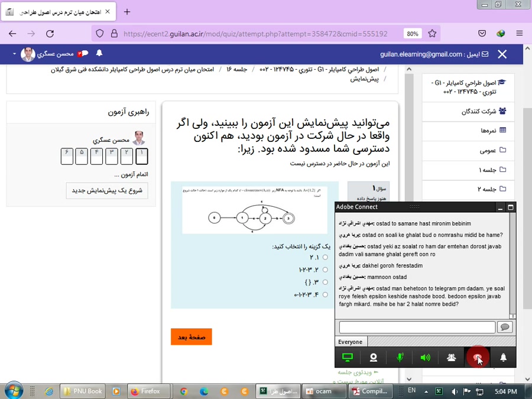Mute the speaker in Adobe Connect
Viewport: 532px width, 399px height.
point(426,358)
